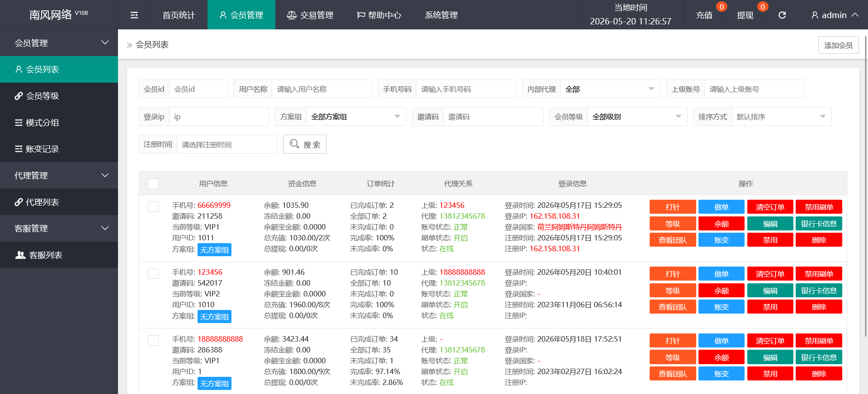The width and height of the screenshot is (868, 394).
Task: Click the 邀请码 input field
Action: tap(493, 117)
